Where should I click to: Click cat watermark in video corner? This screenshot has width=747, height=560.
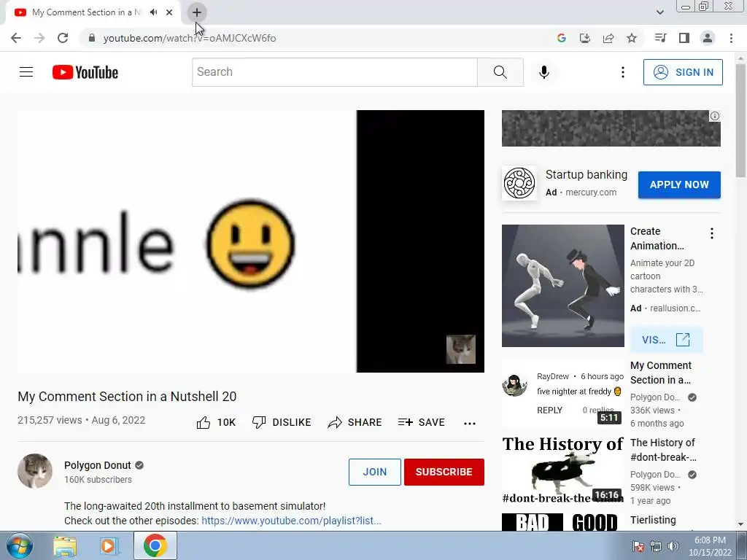pyautogui.click(x=461, y=349)
